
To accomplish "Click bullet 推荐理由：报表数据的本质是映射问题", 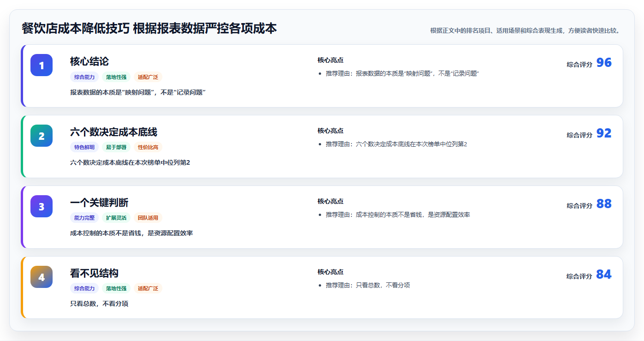I will point(402,73).
